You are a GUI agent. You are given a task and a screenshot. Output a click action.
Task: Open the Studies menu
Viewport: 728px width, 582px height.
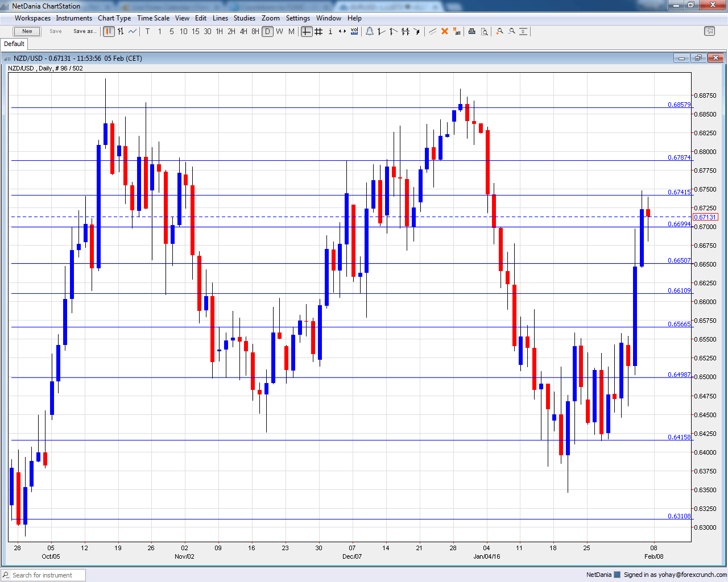245,18
